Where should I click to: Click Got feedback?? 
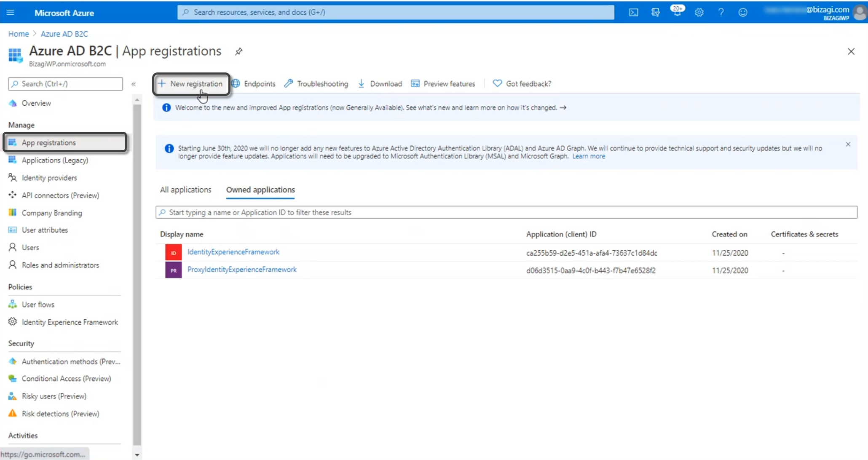coord(522,84)
